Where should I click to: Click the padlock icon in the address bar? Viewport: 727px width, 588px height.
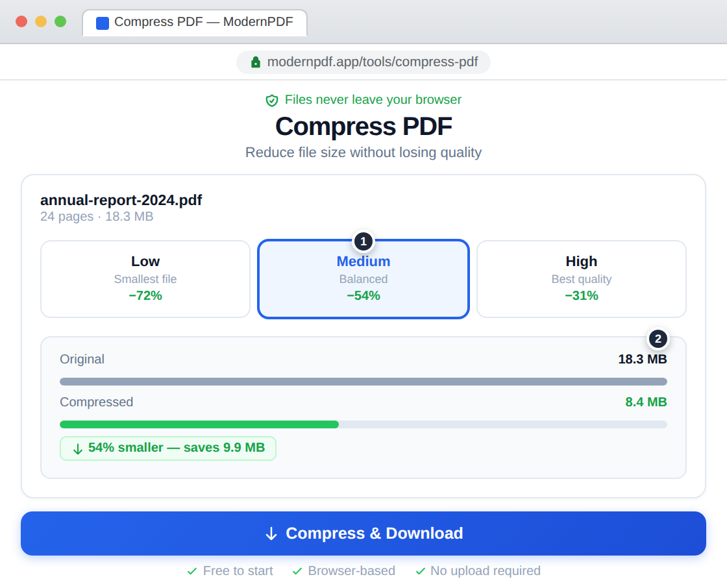[x=254, y=62]
